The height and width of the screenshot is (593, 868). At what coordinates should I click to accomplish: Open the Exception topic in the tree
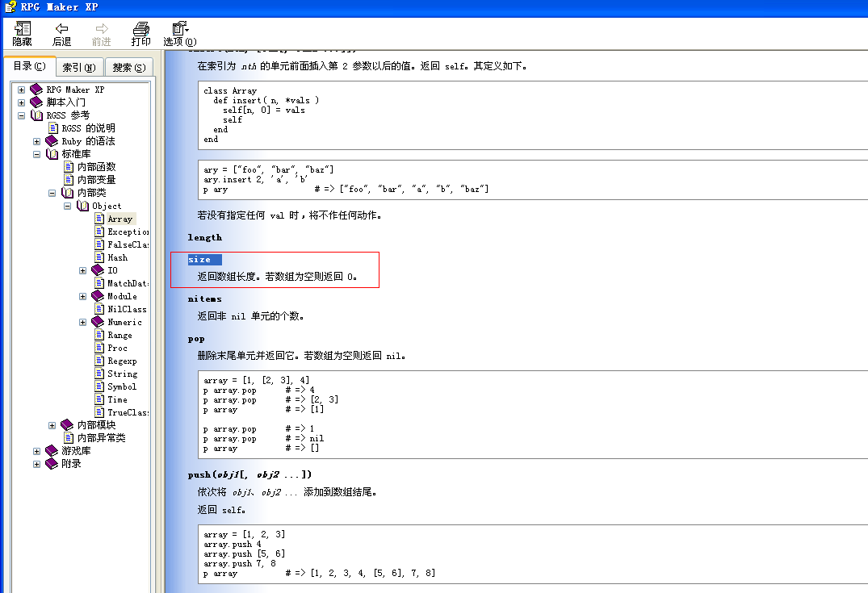[x=128, y=232]
